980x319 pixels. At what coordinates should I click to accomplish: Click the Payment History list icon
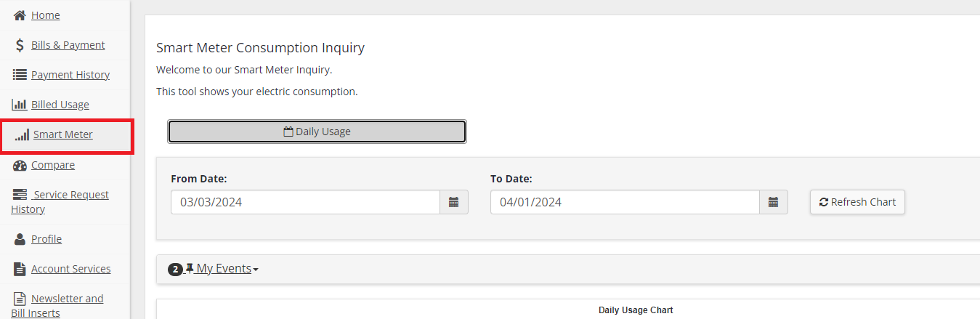20,75
